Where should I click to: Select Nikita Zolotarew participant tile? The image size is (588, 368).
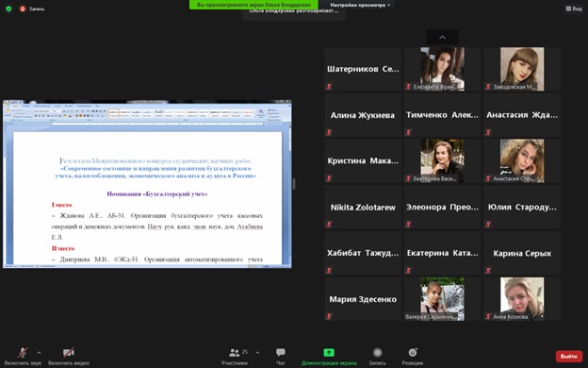point(363,207)
